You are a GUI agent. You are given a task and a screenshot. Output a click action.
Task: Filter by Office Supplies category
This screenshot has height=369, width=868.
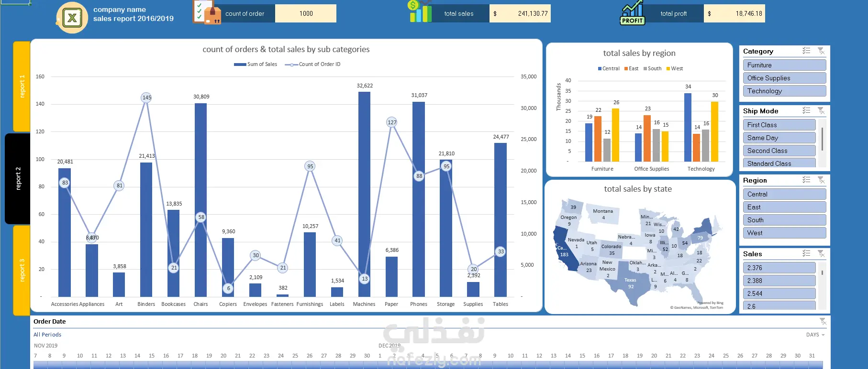pyautogui.click(x=784, y=78)
